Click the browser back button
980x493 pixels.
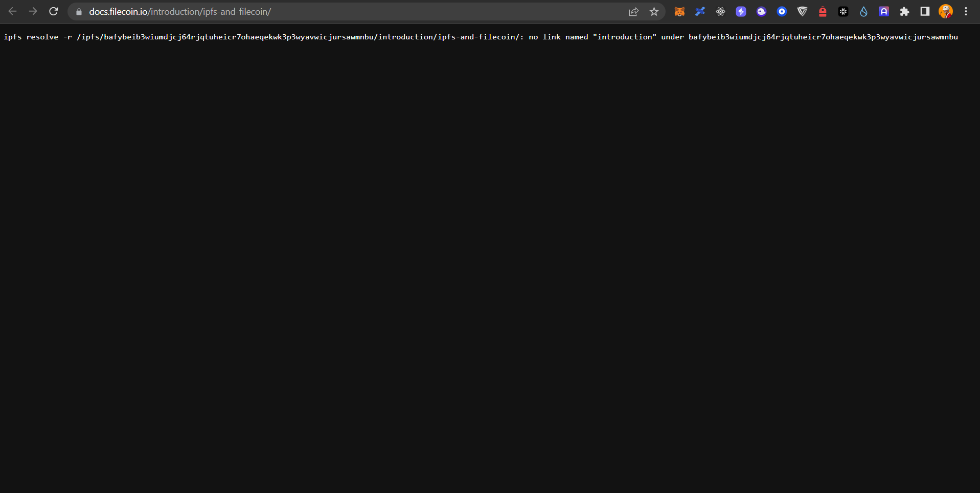coord(12,11)
